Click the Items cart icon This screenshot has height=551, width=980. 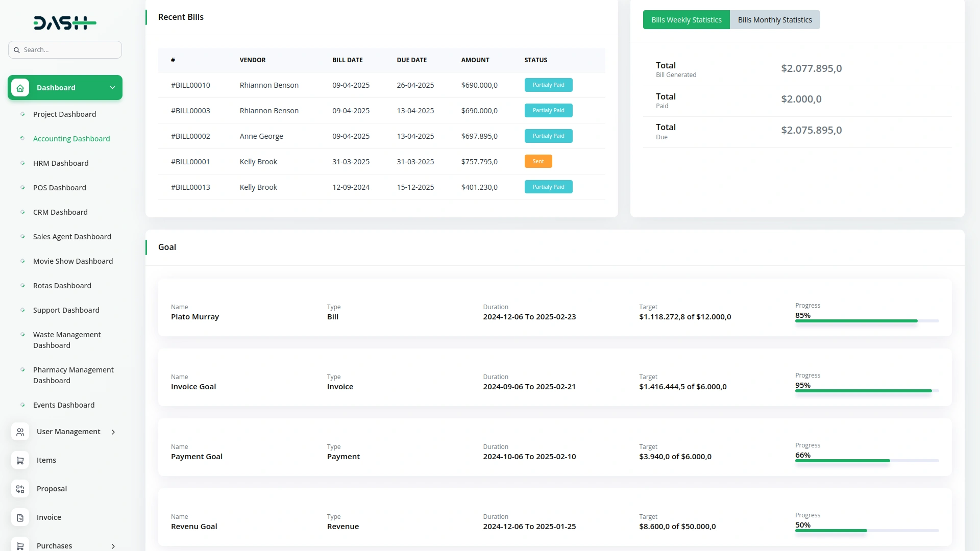[x=20, y=461]
